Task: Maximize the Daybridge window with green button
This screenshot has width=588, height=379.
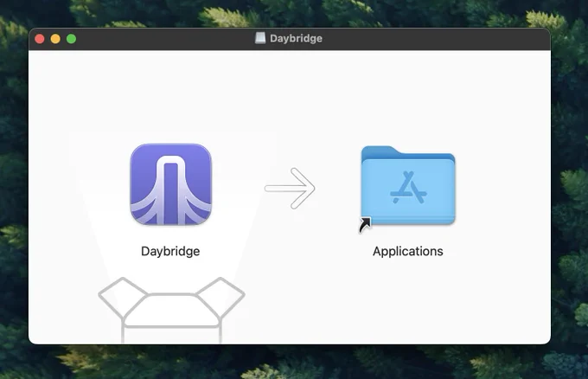Action: click(x=71, y=39)
